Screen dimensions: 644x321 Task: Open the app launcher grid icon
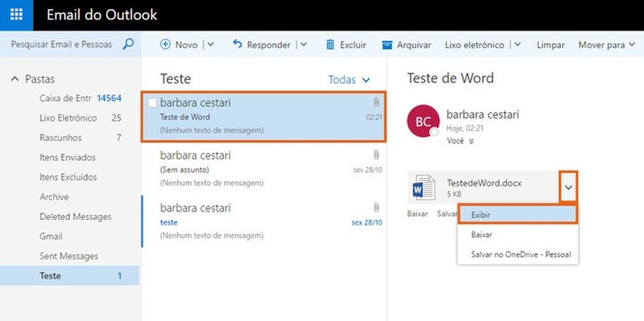pyautogui.click(x=16, y=15)
